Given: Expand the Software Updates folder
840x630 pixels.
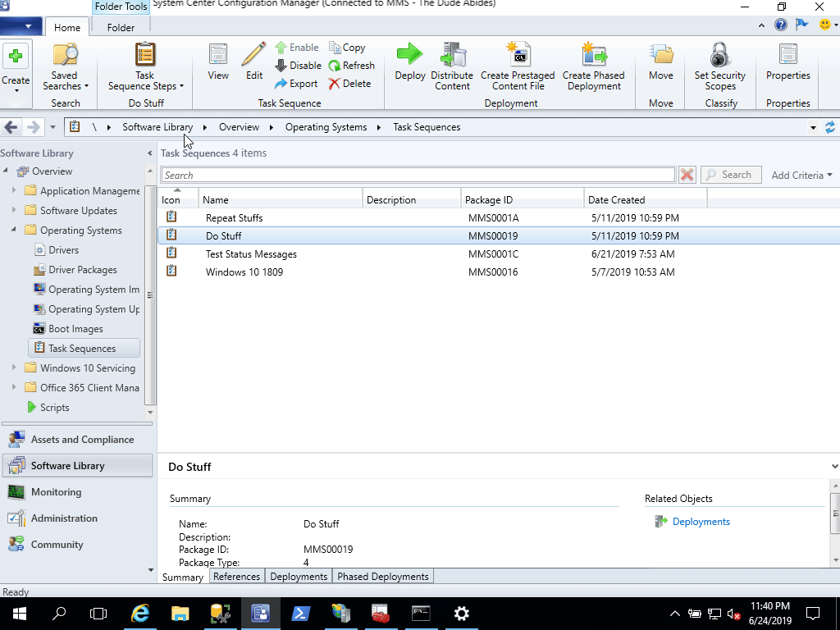Looking at the screenshot, I should 14,210.
